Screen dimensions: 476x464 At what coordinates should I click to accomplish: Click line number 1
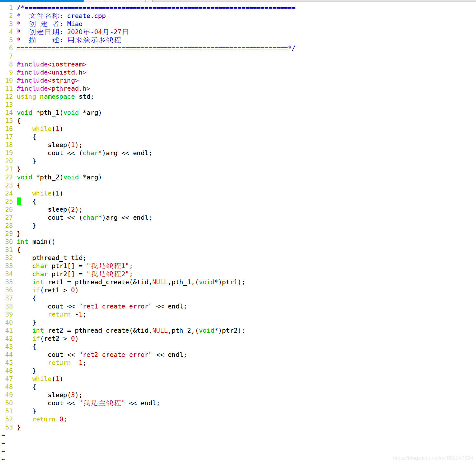click(x=11, y=8)
